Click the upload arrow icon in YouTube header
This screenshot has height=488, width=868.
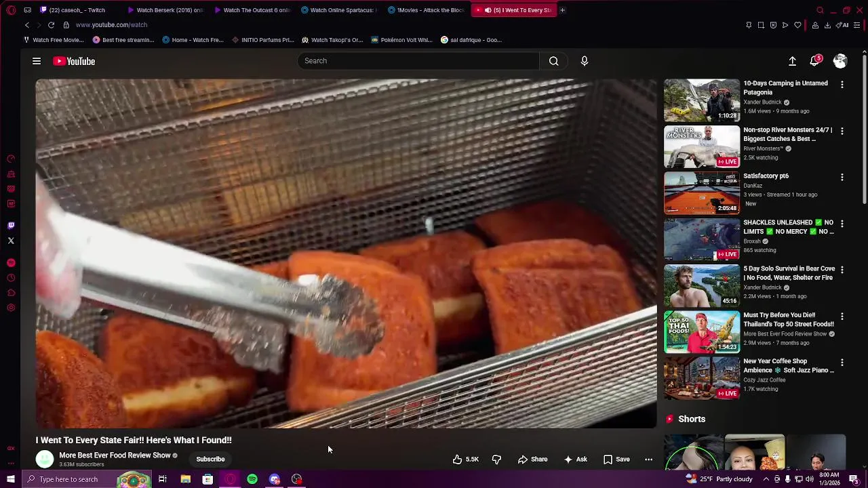pos(792,61)
